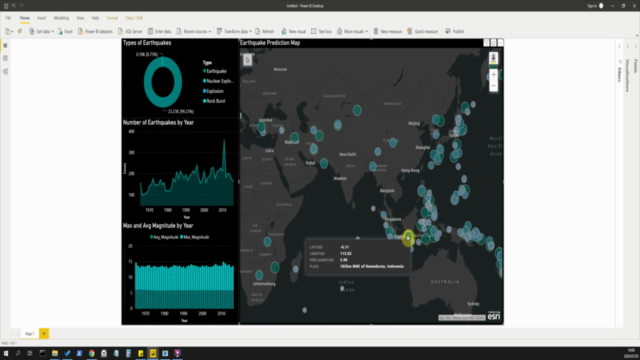Toggle Explosion legend item
The width and height of the screenshot is (640, 360).
[x=213, y=91]
